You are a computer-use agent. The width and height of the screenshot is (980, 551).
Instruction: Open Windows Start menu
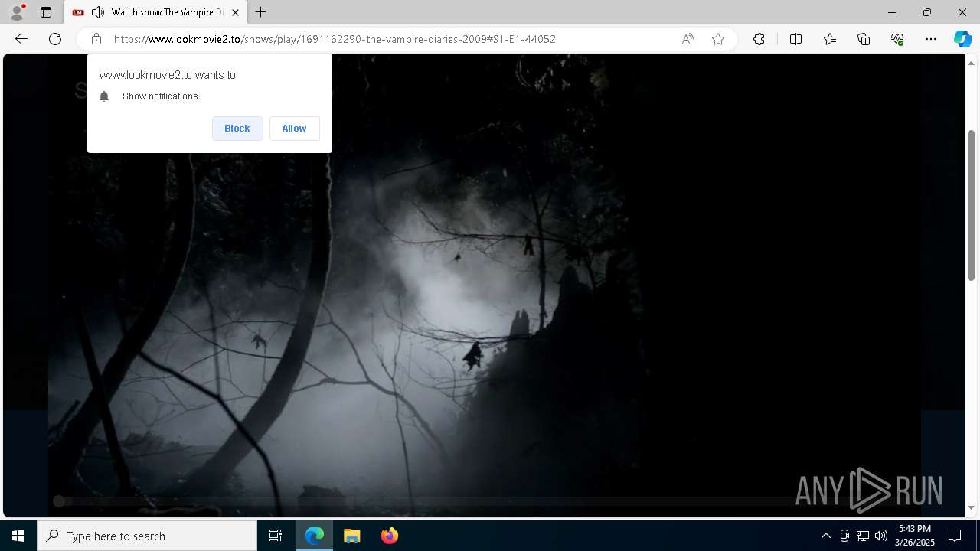coord(18,536)
